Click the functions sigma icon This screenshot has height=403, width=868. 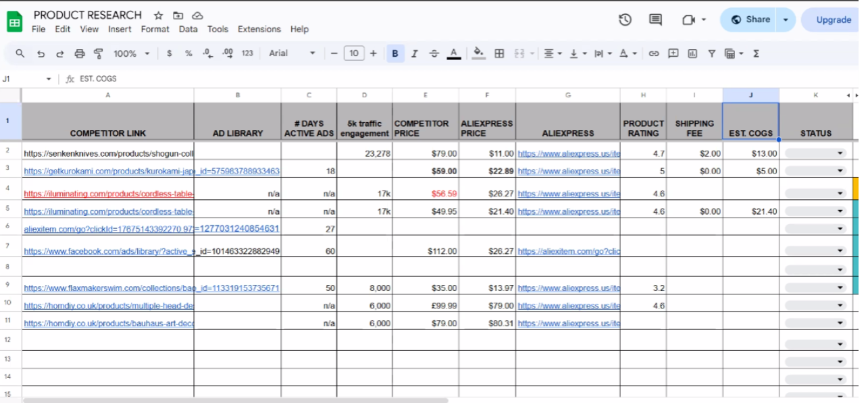[756, 53]
